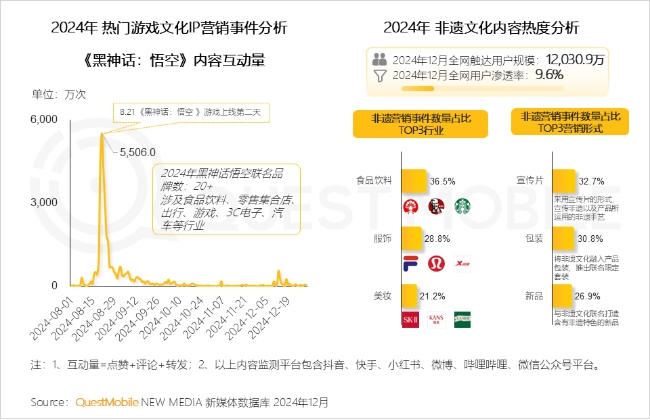
Task: Click the Starbucks logo icon
Action: pos(462,206)
